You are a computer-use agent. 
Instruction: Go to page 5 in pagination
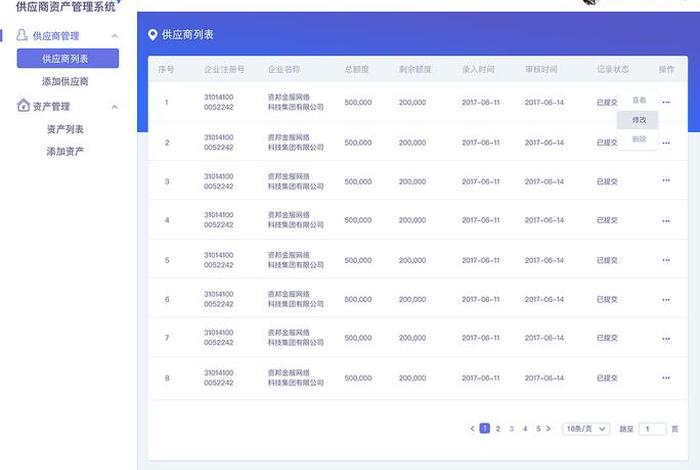(538, 428)
